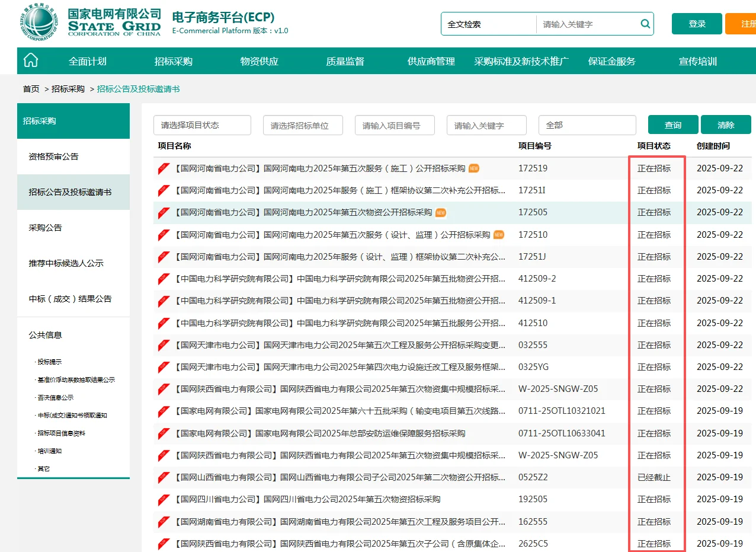Open the 请选择项目状态 dropdown
The width and height of the screenshot is (756, 552).
click(x=202, y=125)
